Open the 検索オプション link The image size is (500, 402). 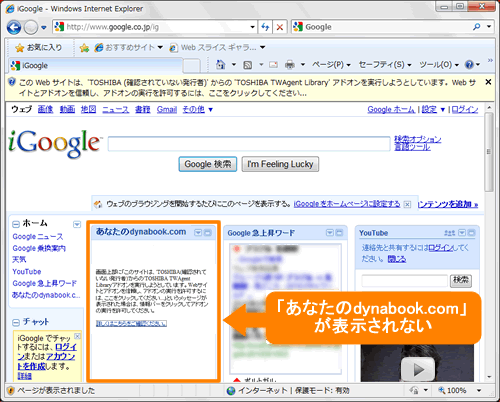(418, 139)
